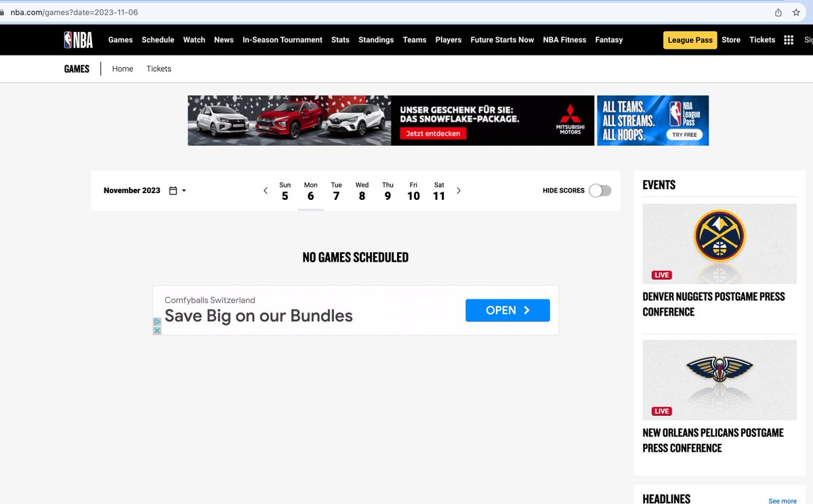Toggle the Hide Scores switch
The height and width of the screenshot is (504, 813).
point(600,190)
